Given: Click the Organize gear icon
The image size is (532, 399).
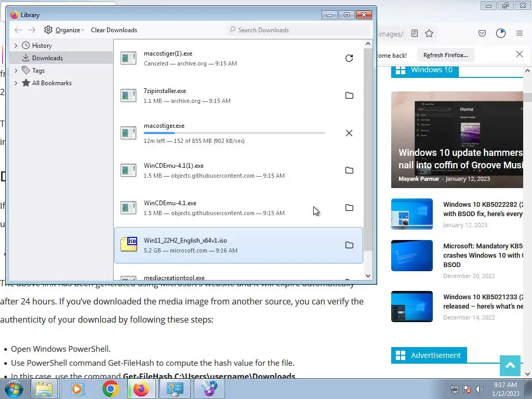Looking at the screenshot, I should (48, 30).
